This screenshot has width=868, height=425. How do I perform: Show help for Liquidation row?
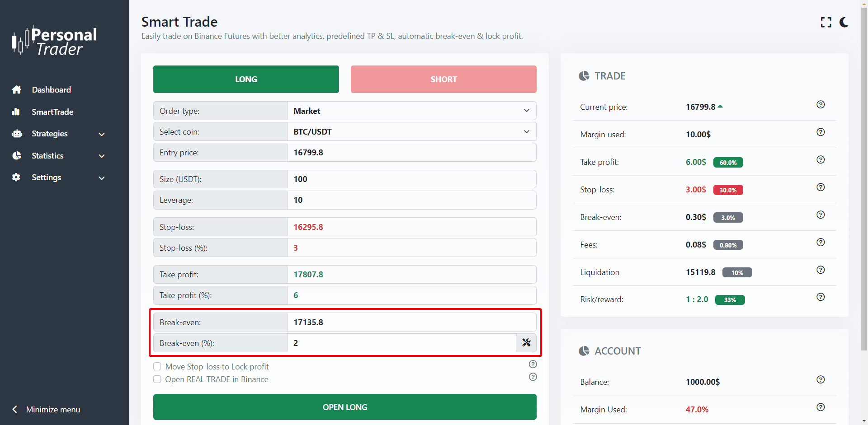pyautogui.click(x=821, y=270)
